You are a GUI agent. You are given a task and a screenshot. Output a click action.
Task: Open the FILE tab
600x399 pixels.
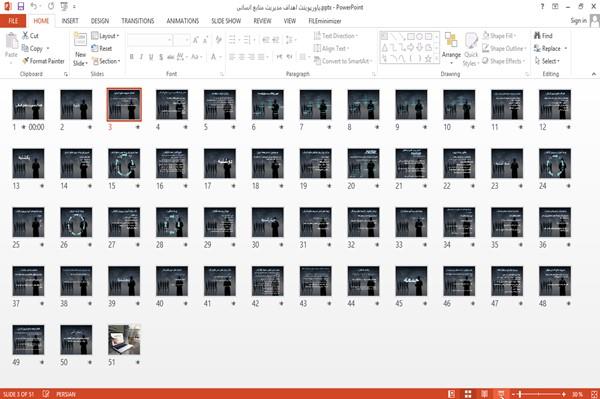(x=13, y=21)
